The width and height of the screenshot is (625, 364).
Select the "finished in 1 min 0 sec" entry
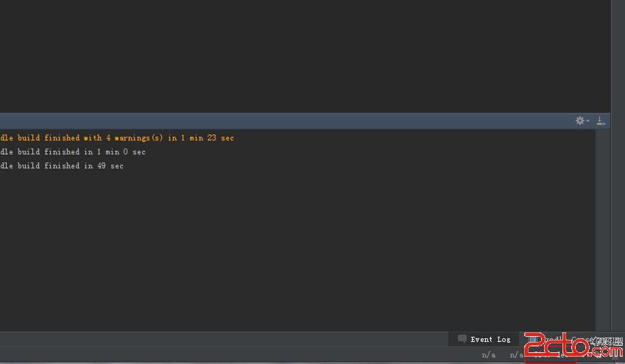(74, 152)
